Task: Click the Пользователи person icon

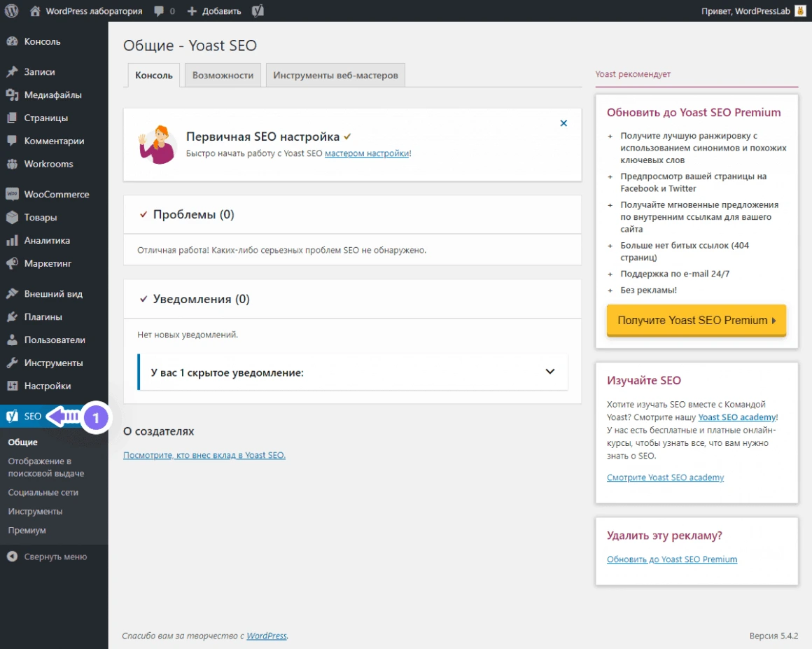Action: pos(12,340)
